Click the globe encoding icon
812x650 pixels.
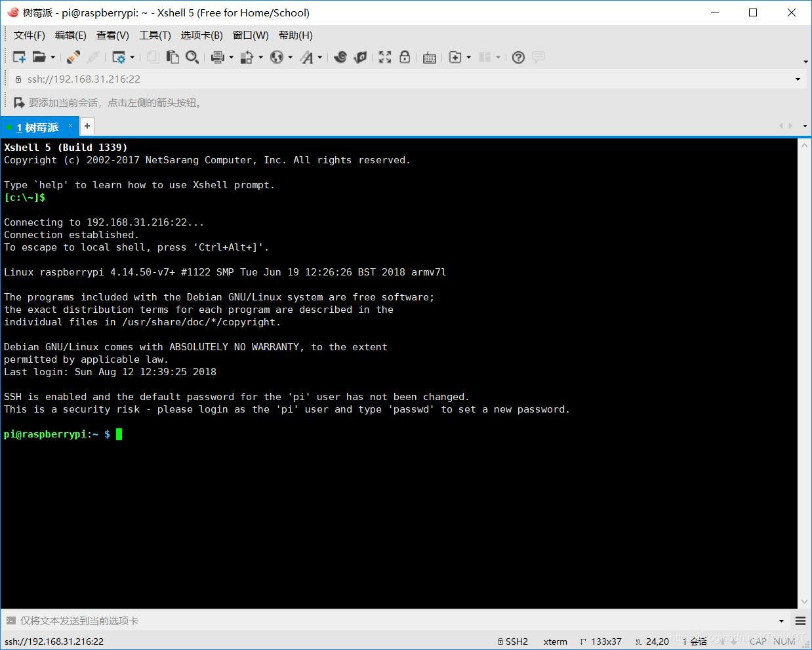277,57
